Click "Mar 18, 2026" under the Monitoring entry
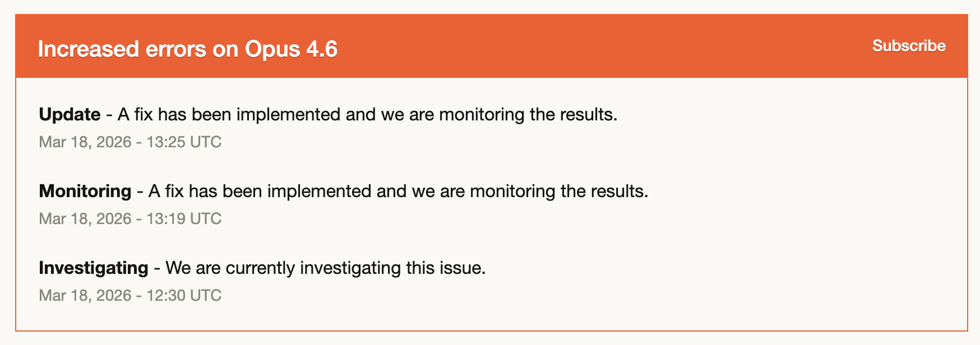 (85, 218)
